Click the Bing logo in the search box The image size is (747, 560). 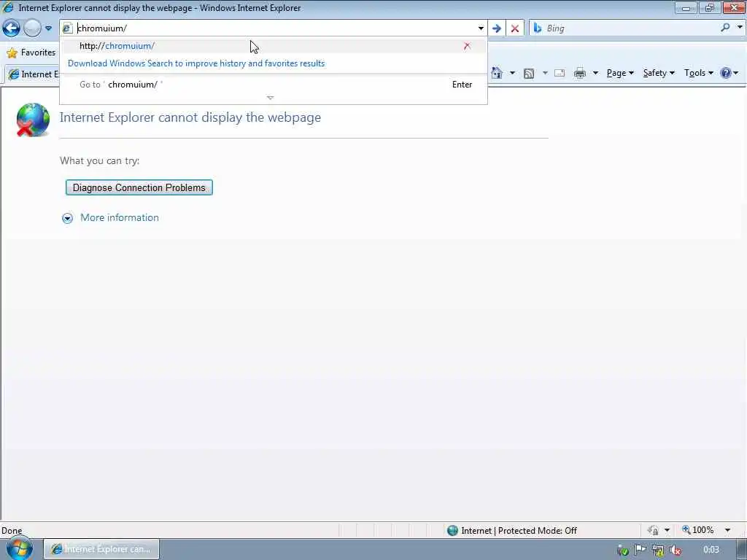(x=538, y=28)
